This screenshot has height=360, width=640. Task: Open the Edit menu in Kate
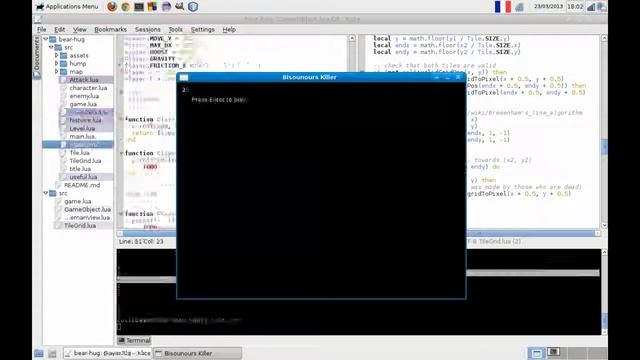coord(60,29)
